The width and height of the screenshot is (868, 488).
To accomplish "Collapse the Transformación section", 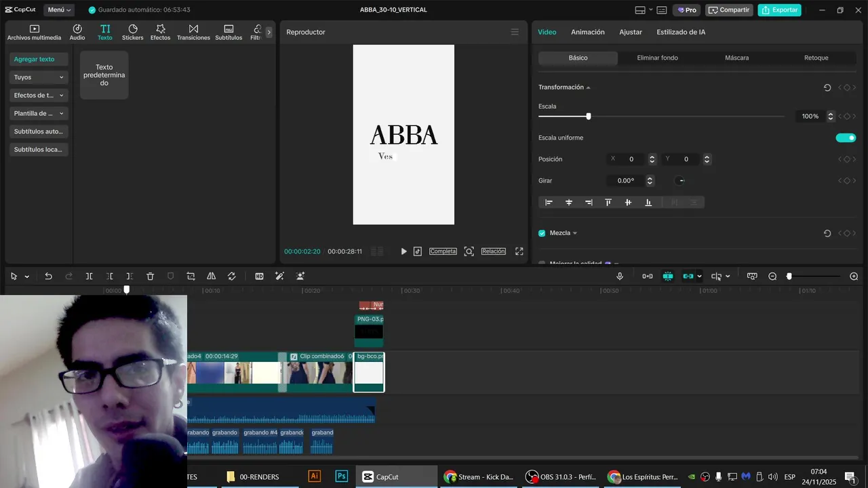I will point(589,87).
